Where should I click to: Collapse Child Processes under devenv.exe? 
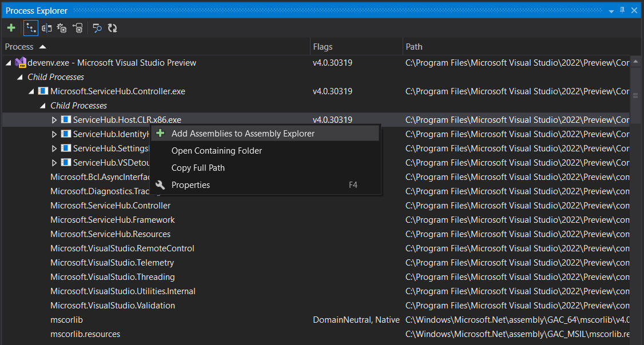coord(19,77)
